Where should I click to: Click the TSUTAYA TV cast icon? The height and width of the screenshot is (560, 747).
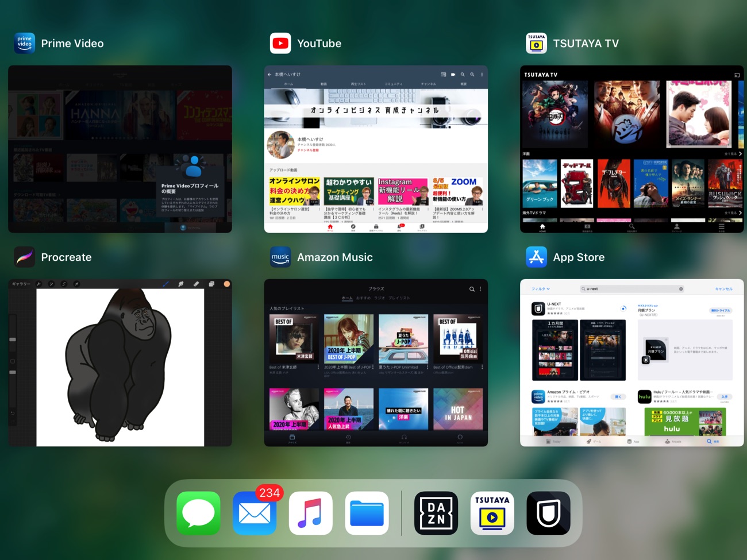point(737,75)
